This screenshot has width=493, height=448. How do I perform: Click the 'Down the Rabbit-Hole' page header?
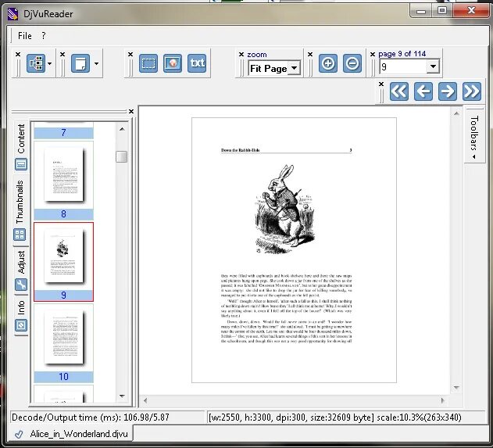pos(240,150)
